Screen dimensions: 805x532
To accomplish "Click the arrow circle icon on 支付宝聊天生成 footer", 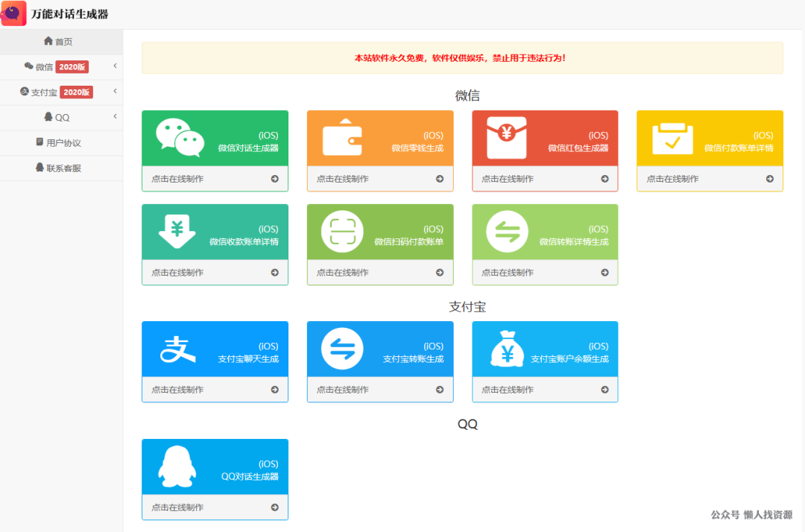I will tap(274, 390).
